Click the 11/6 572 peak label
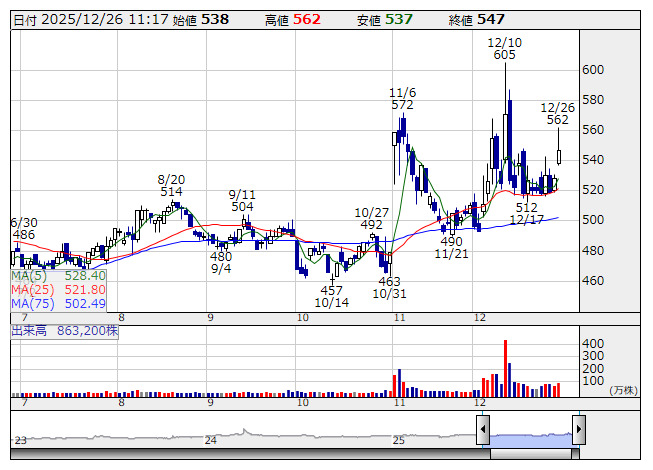The width and height of the screenshot is (653, 470). [x=402, y=99]
